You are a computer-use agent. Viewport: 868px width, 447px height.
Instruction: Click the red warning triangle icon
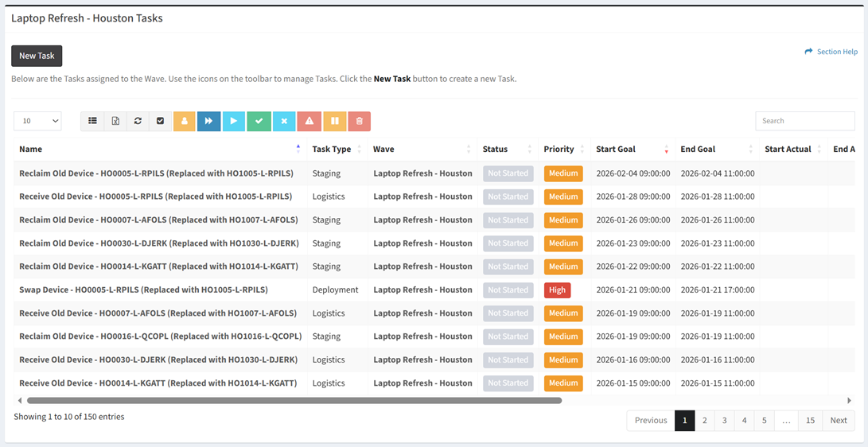[x=309, y=121]
